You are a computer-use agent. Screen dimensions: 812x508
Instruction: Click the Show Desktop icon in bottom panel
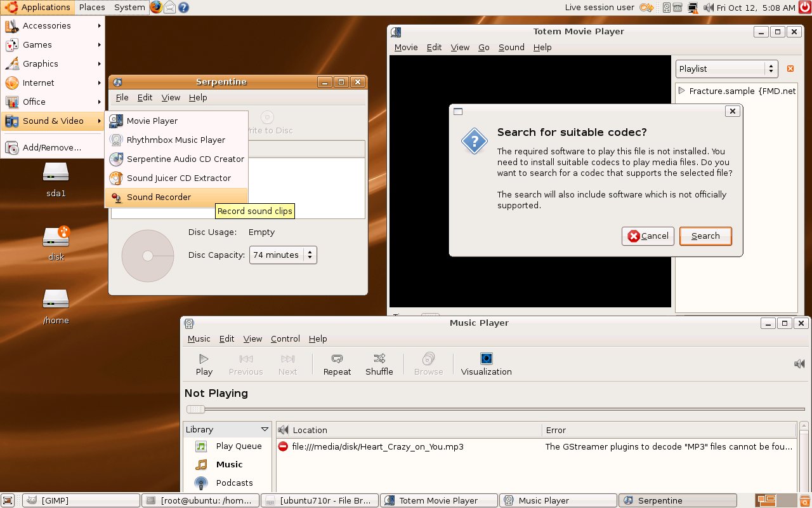9,500
